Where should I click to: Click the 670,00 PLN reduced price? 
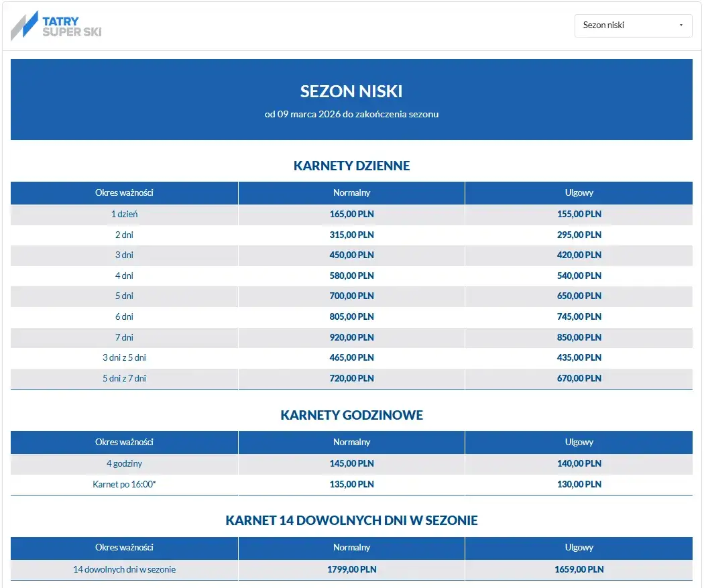579,379
